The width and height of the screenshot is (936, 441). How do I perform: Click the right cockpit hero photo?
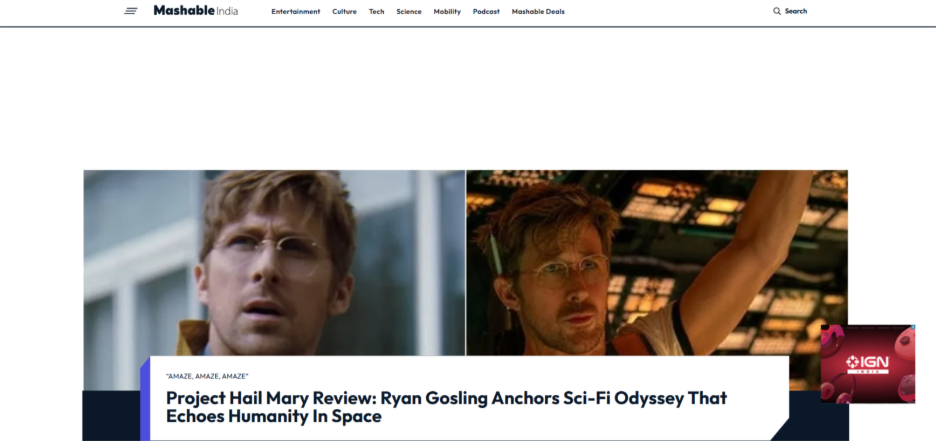click(657, 263)
